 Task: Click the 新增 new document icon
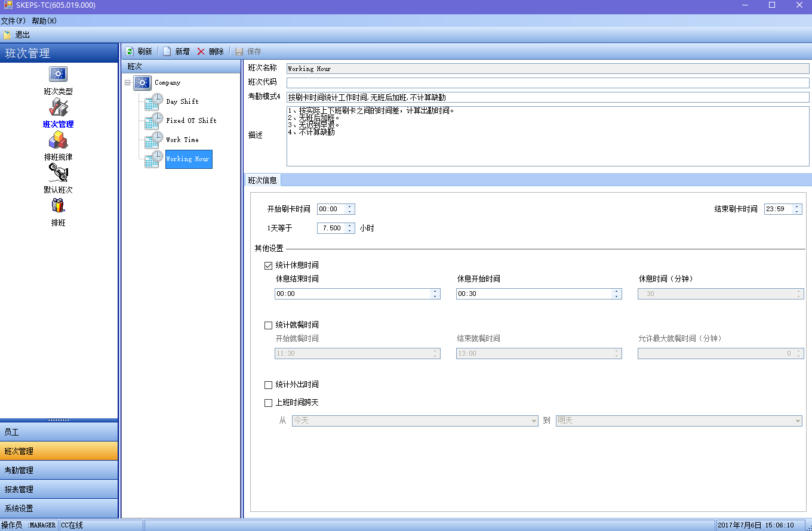(x=167, y=52)
